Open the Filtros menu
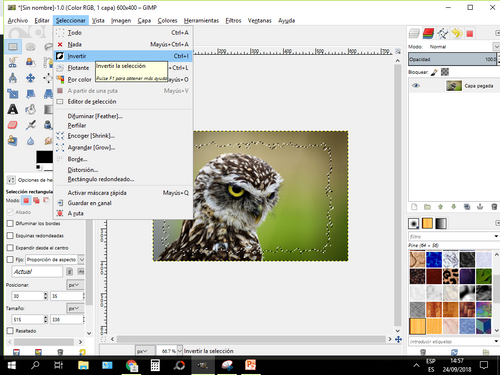Image resolution: width=500 pixels, height=375 pixels. 233,21
